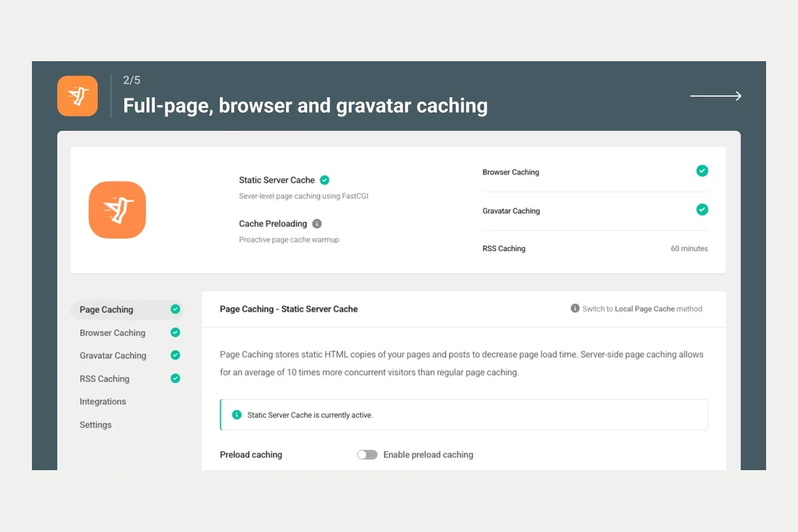Image resolution: width=798 pixels, height=532 pixels.
Task: Click the Enable preload caching label
Action: (428, 455)
